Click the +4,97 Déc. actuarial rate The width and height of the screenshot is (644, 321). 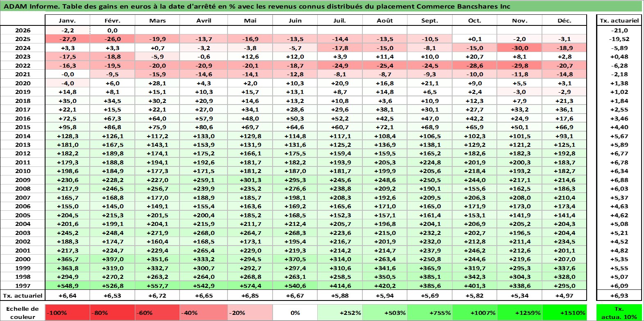pos(564,296)
